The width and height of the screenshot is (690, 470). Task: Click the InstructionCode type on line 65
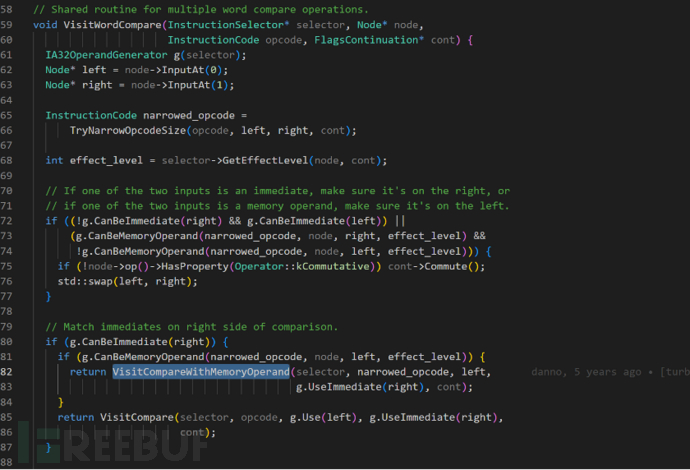91,115
